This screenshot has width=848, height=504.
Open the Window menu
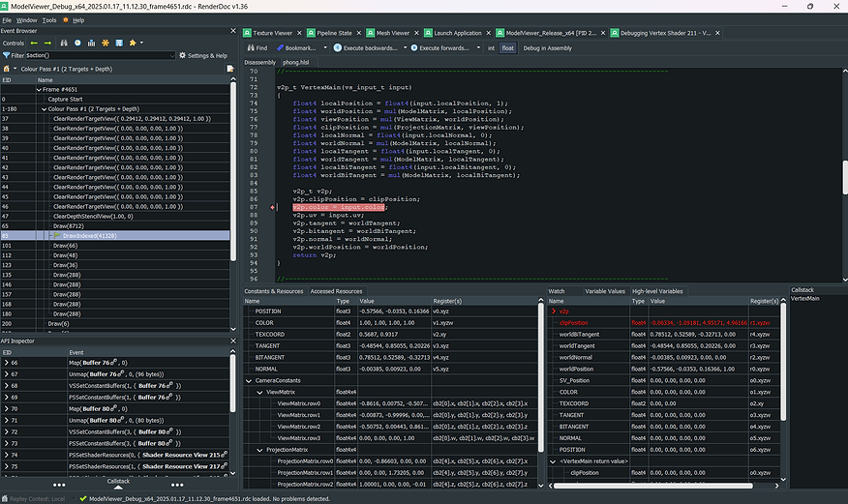[26, 20]
